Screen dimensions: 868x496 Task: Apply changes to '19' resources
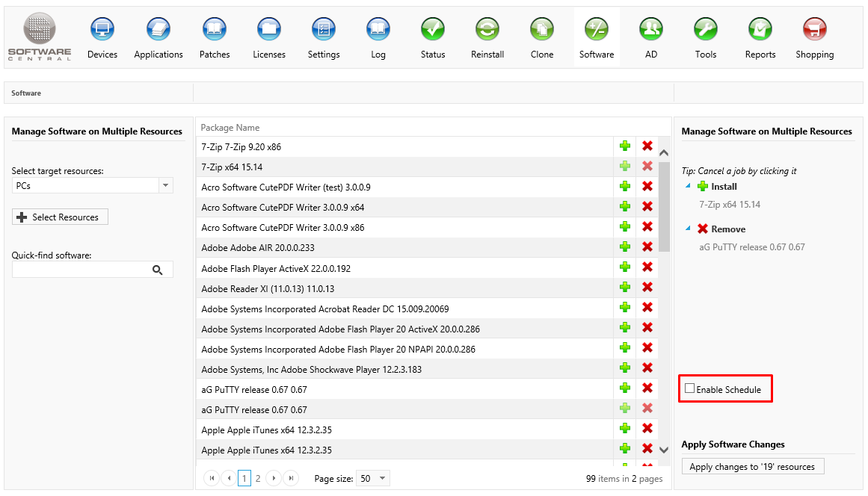pos(752,467)
